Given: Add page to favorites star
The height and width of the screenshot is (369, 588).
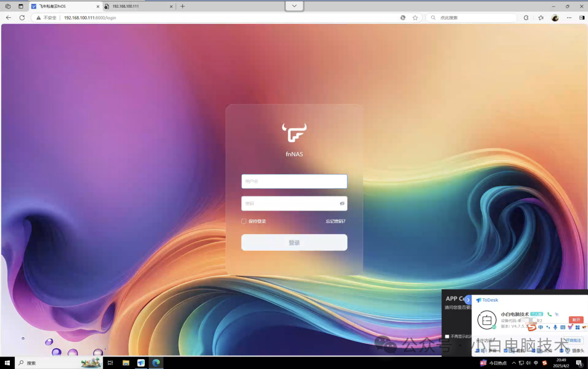Looking at the screenshot, I should [415, 17].
